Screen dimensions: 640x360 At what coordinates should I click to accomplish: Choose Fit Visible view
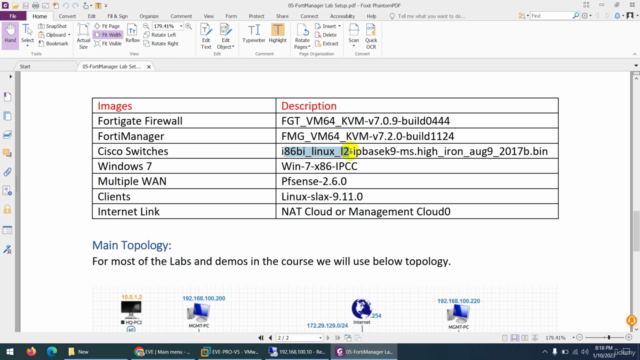[108, 43]
